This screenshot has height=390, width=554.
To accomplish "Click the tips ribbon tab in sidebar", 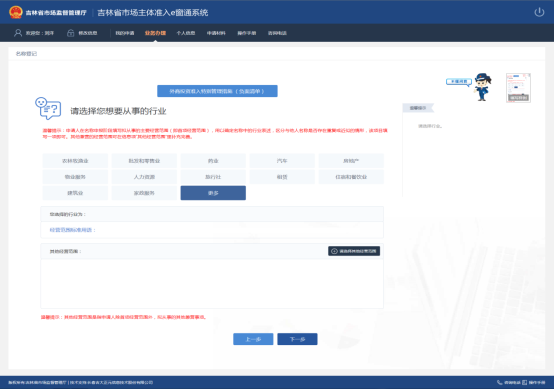I will [x=418, y=108].
